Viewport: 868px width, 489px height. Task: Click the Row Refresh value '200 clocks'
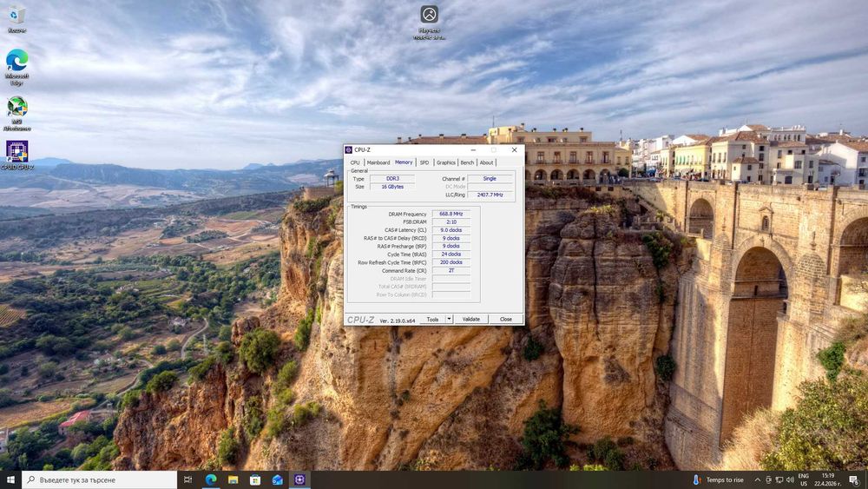click(x=451, y=262)
